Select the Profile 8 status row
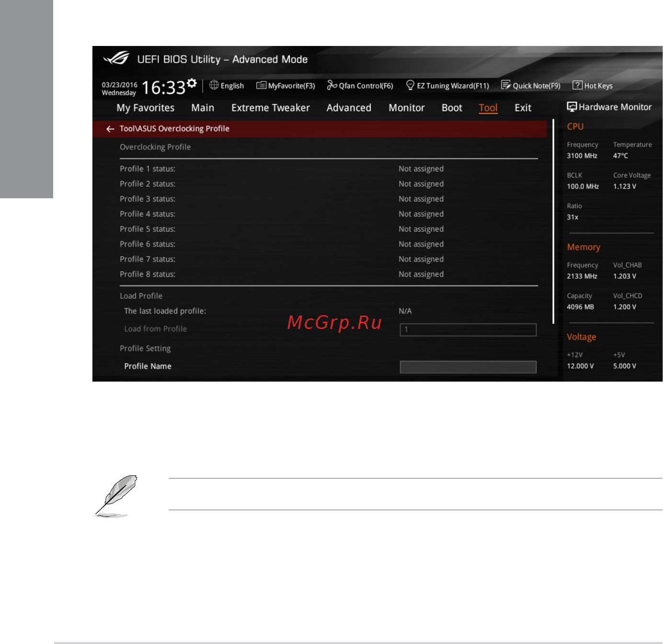This screenshot has width=663, height=644. tap(329, 274)
